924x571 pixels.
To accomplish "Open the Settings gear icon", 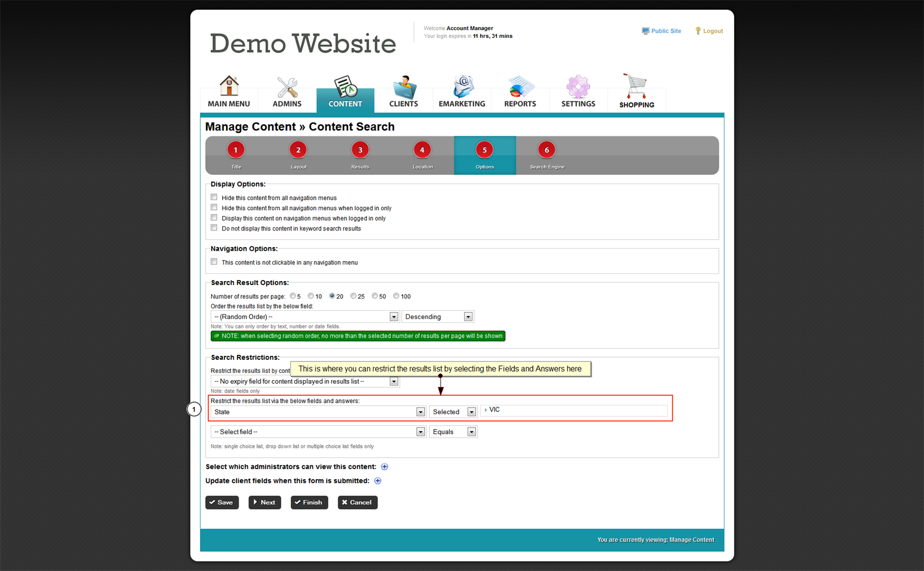I will click(x=578, y=87).
